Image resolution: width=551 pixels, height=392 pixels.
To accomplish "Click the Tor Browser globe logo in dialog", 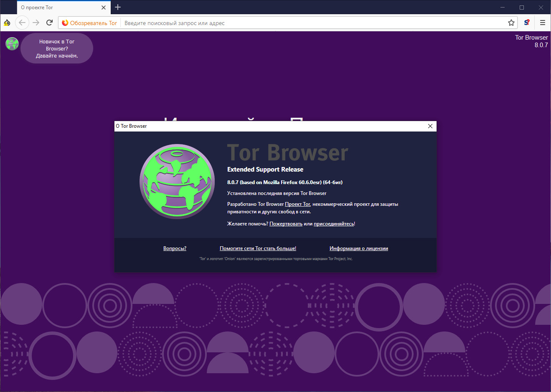I will 178,182.
